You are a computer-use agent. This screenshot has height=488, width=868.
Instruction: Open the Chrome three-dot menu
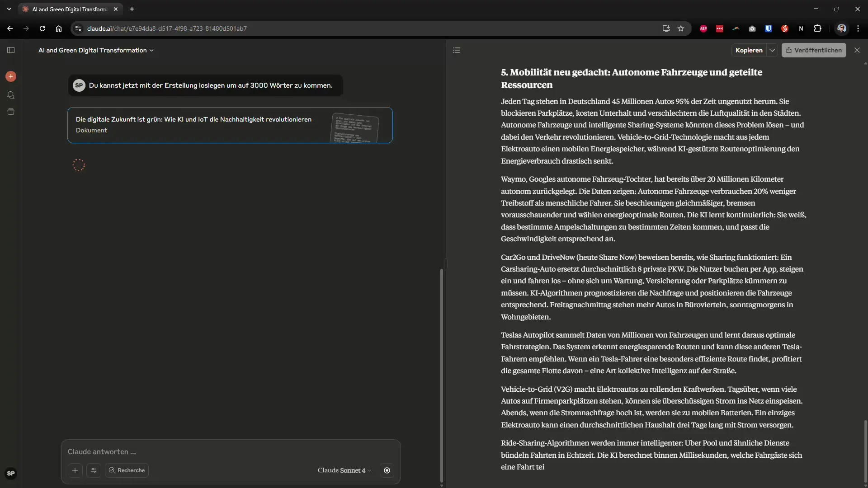[x=858, y=28]
